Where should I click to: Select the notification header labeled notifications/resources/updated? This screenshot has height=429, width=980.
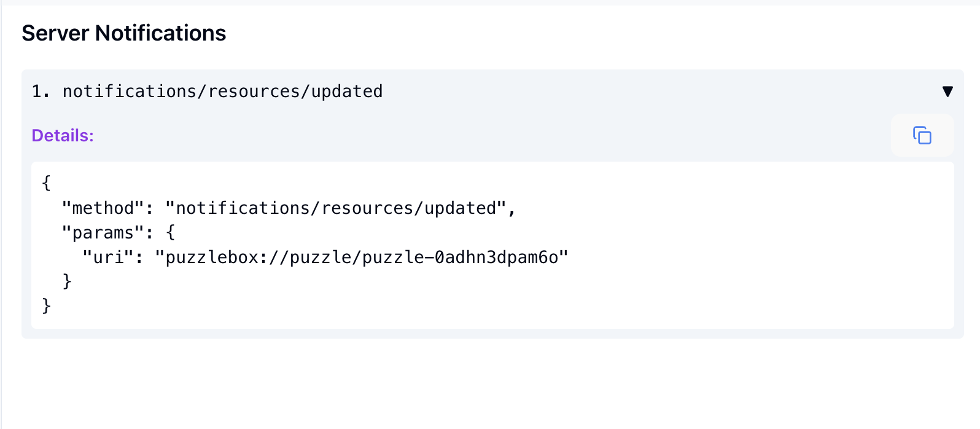[222, 91]
